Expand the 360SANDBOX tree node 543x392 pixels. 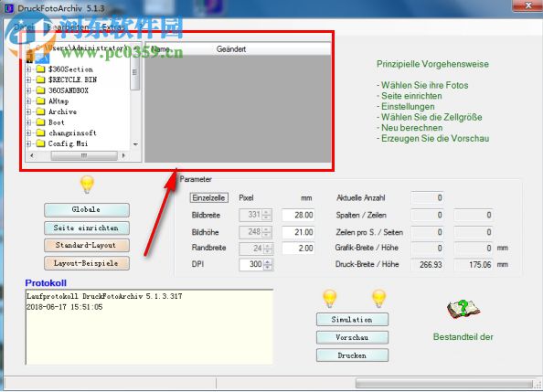click(x=29, y=90)
